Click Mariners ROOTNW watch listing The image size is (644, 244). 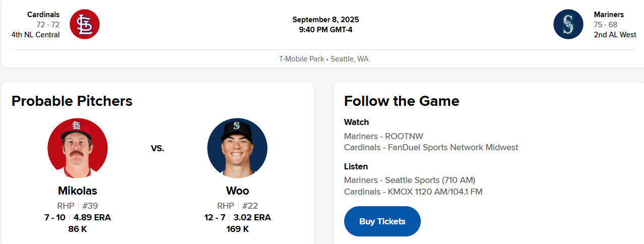(383, 136)
